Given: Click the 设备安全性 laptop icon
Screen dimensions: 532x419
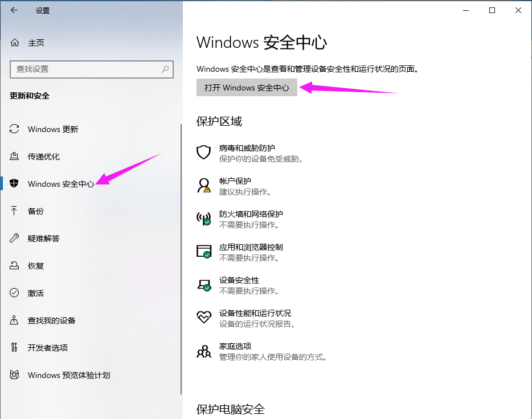Looking at the screenshot, I should coord(204,285).
